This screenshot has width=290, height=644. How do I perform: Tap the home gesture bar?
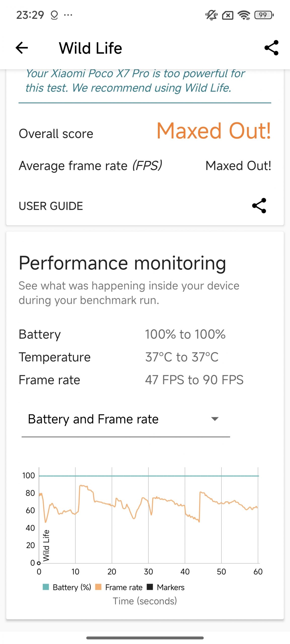(x=145, y=638)
